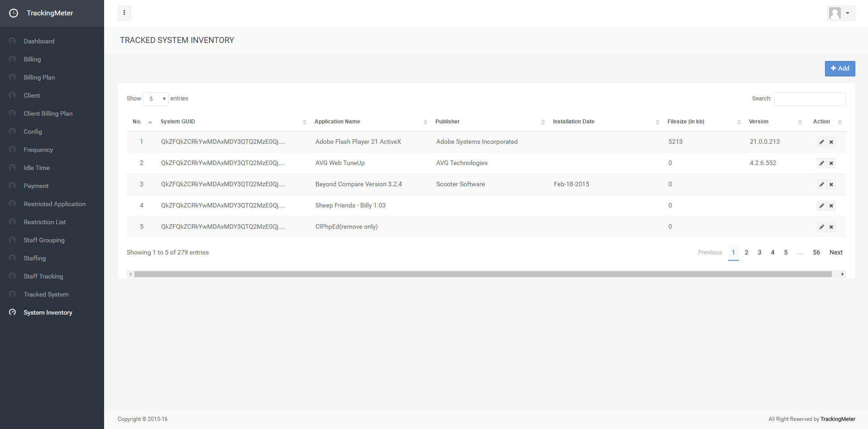Sort by Installation Date column arrows
This screenshot has width=868, height=429.
(657, 122)
